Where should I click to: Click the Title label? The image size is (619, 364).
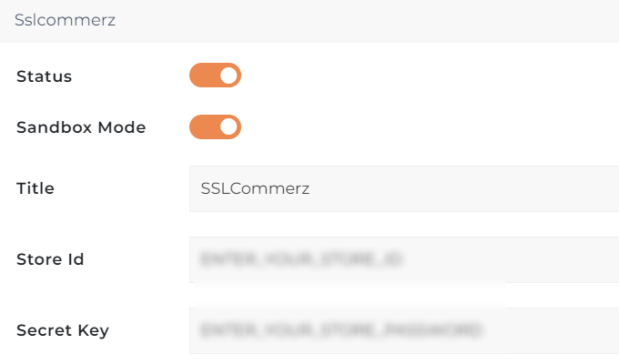pyautogui.click(x=36, y=189)
